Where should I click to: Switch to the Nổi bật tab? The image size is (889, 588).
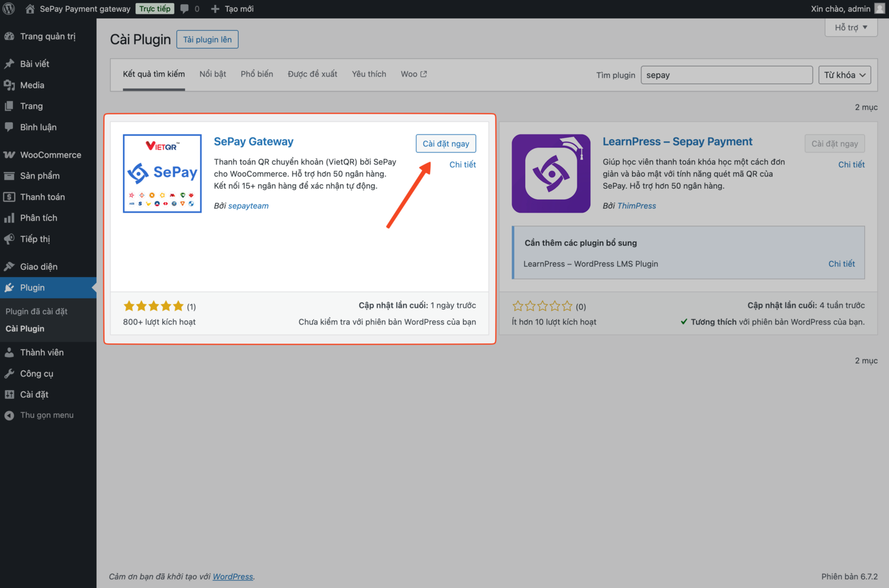pos(212,74)
